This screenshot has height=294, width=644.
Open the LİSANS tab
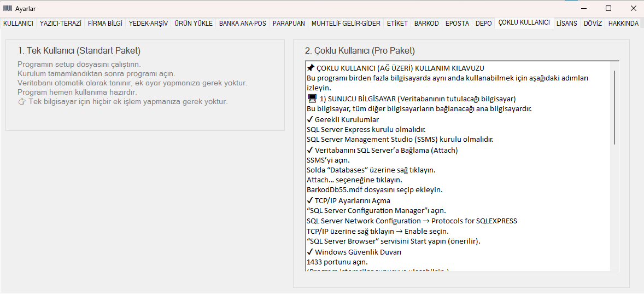point(566,24)
